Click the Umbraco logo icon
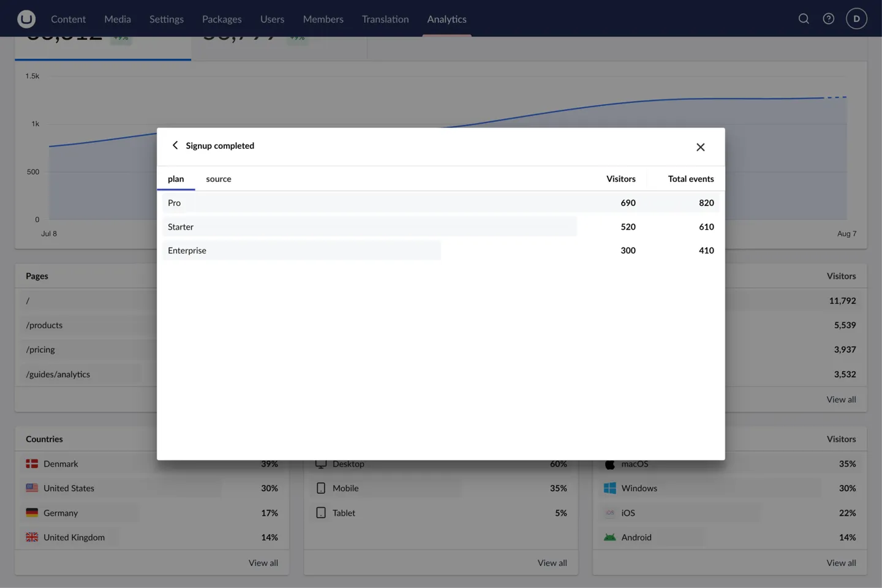 [x=26, y=19]
